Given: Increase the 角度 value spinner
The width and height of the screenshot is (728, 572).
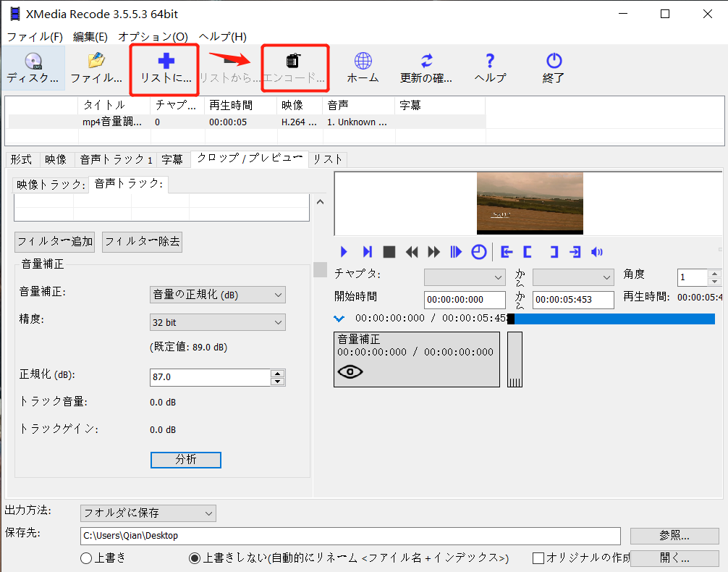Looking at the screenshot, I should point(715,274).
